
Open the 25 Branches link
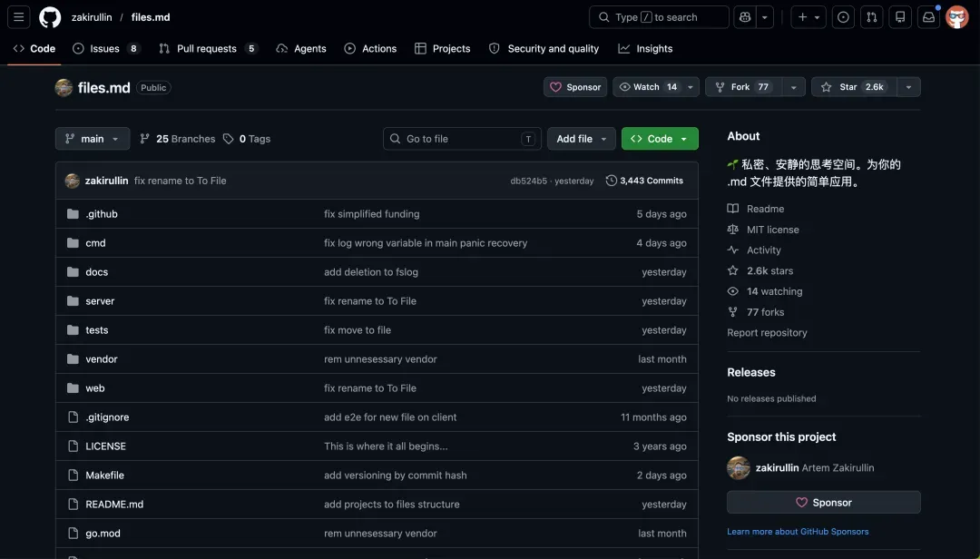[178, 139]
